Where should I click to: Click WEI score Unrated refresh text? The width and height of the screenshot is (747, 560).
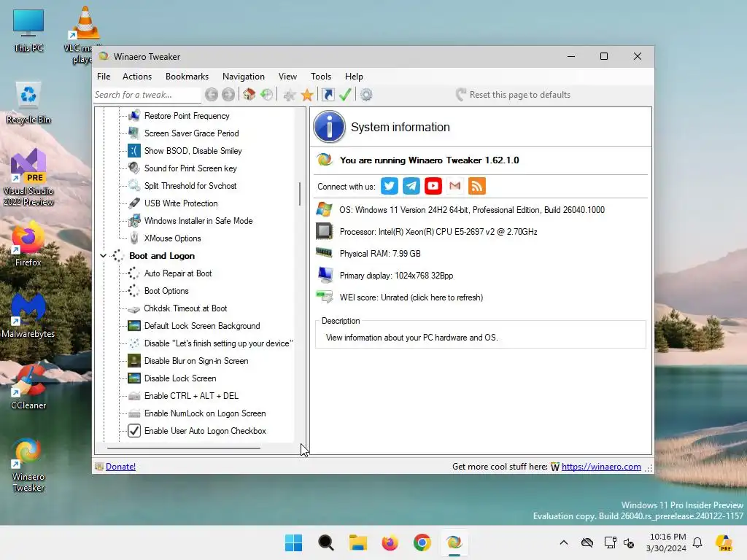tap(411, 297)
